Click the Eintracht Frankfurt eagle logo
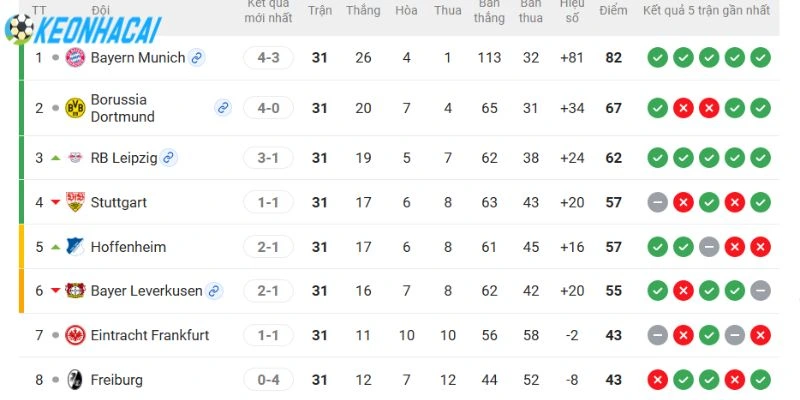800x400 pixels. tap(75, 335)
